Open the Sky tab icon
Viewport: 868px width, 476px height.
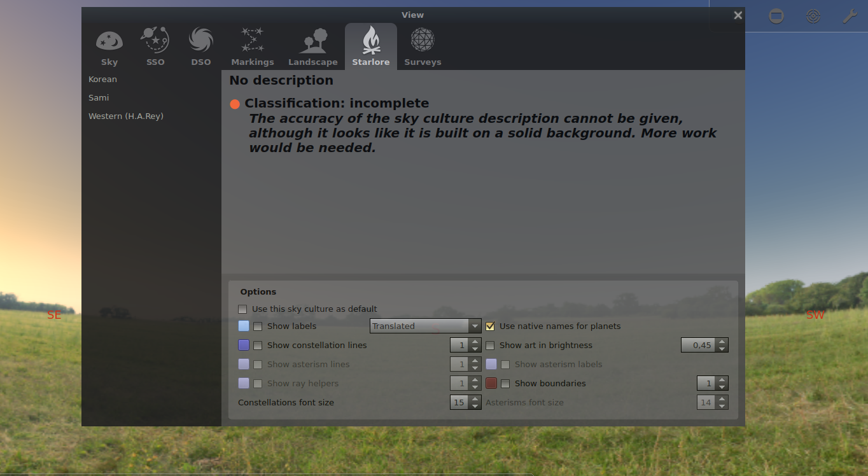pyautogui.click(x=109, y=47)
